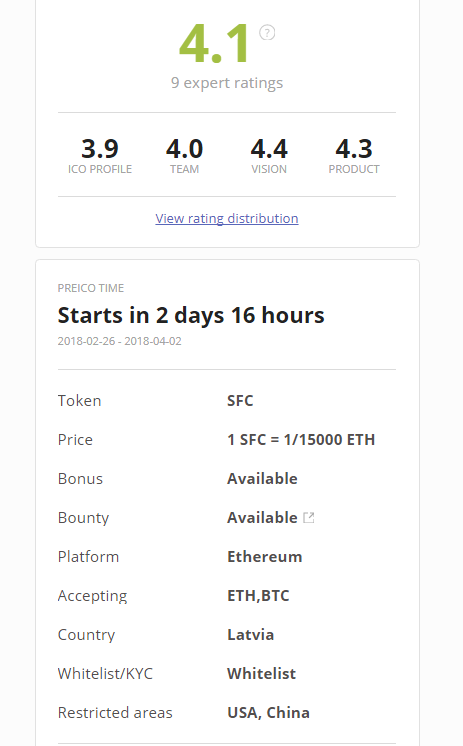Click the Latvia country value
463x746 pixels.
pos(251,635)
